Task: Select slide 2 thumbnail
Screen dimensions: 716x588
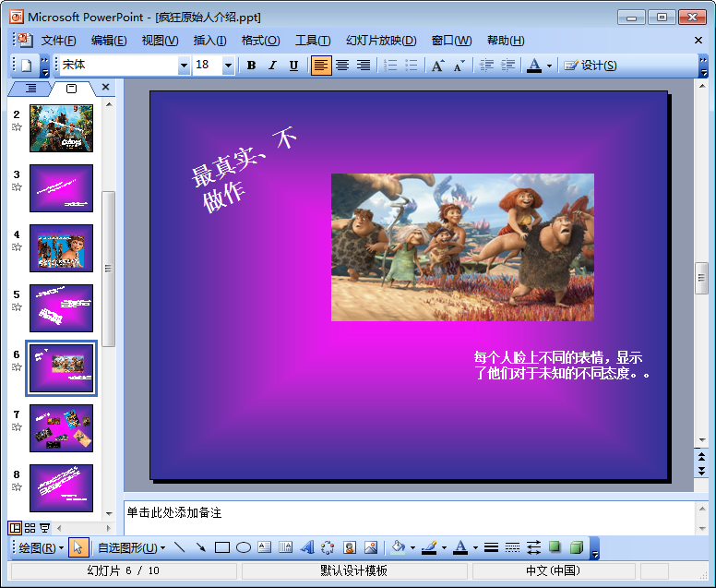Action: (61, 128)
